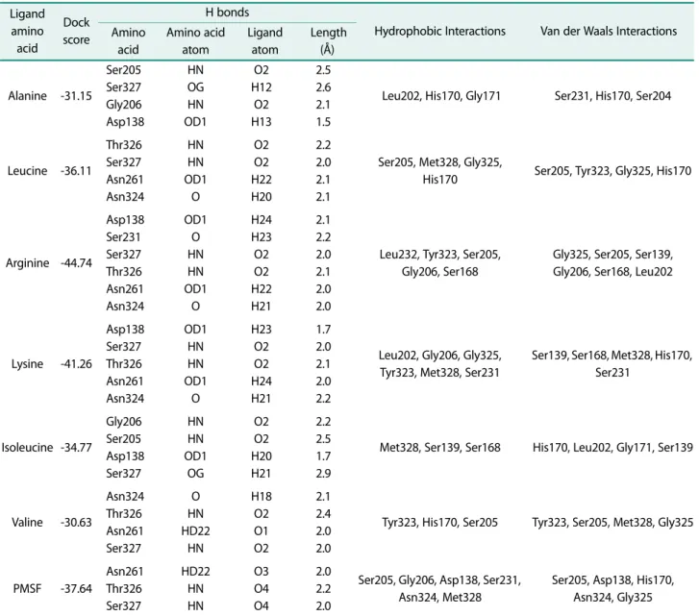Screen dimensions: 699x616
Task: Click 'OG' atom in the Alanine group
Action: tap(195, 87)
